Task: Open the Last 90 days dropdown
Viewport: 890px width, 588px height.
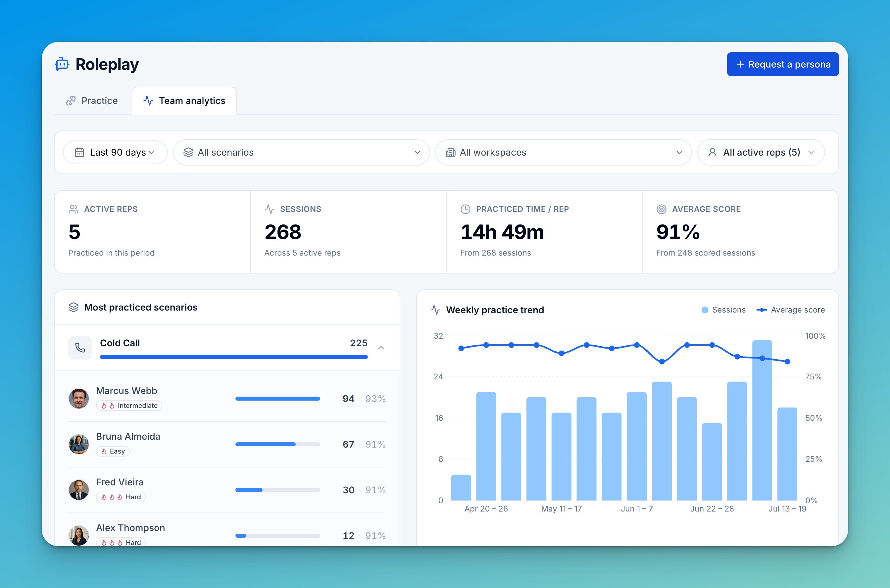Action: pos(116,152)
